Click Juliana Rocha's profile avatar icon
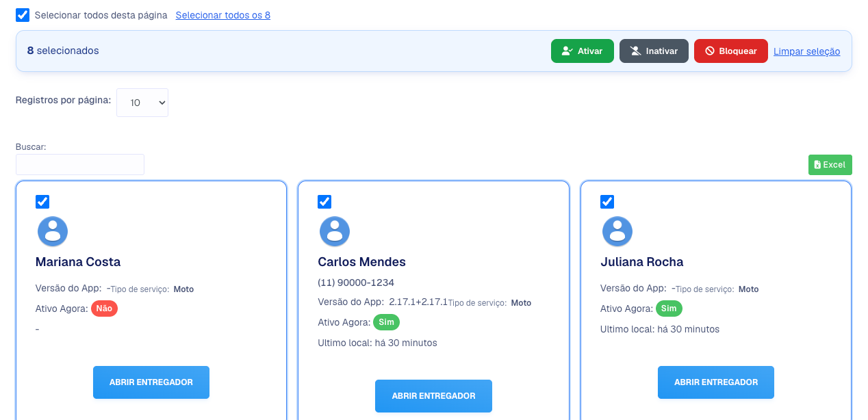Viewport: 868px width, 420px height. tap(617, 231)
